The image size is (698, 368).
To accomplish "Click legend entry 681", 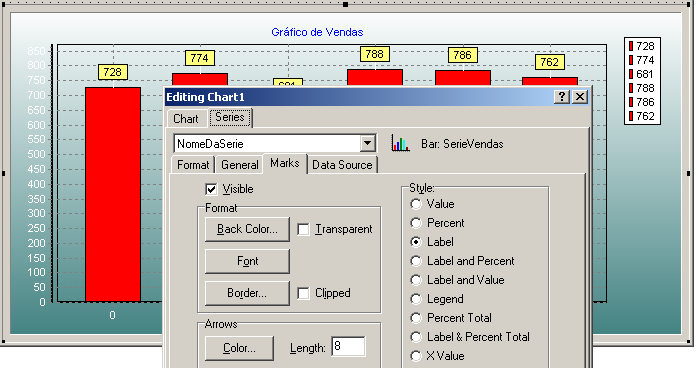I will coord(641,74).
